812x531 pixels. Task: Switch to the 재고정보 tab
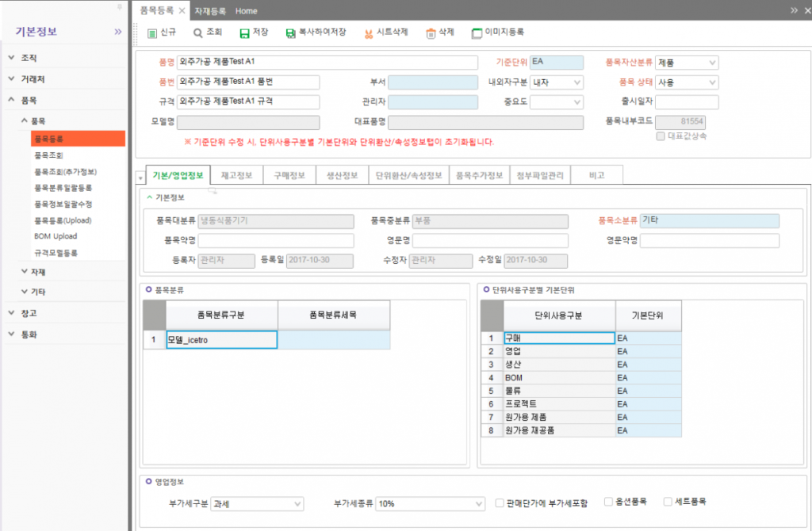pyautogui.click(x=236, y=175)
